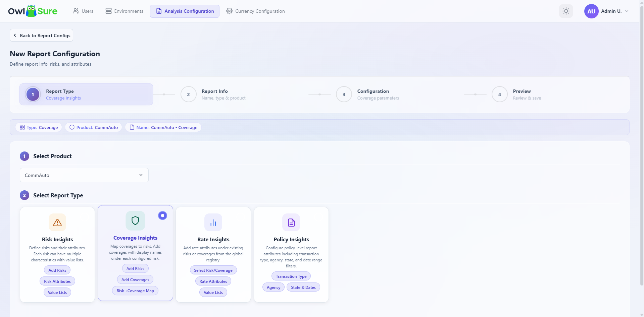The width and height of the screenshot is (644, 317).
Task: Click the Risk Insights warning triangle icon
Action: click(57, 223)
